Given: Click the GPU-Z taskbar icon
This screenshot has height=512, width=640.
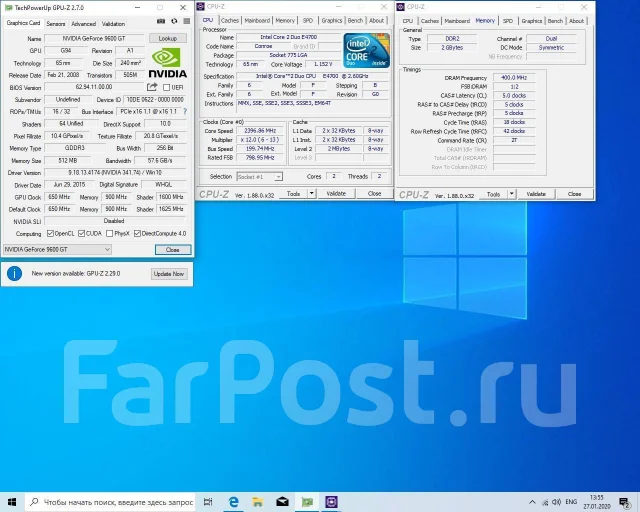Looking at the screenshot, I should click(307, 502).
